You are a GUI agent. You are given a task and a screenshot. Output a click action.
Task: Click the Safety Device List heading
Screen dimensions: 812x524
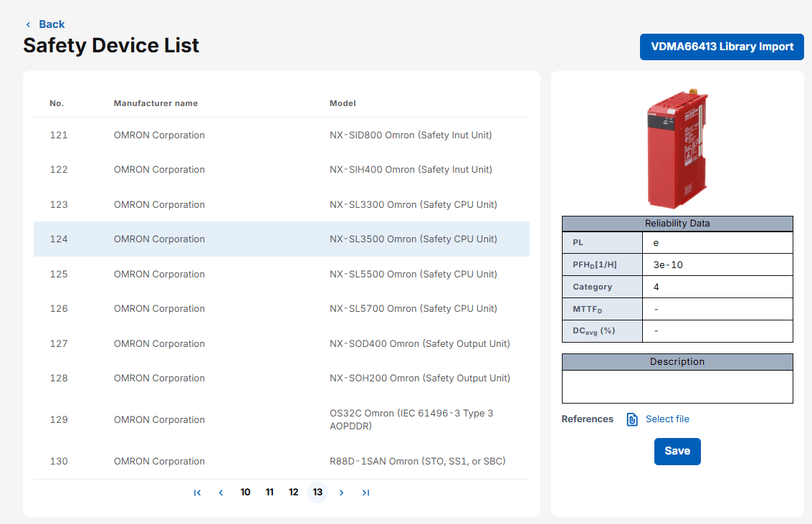coord(111,46)
